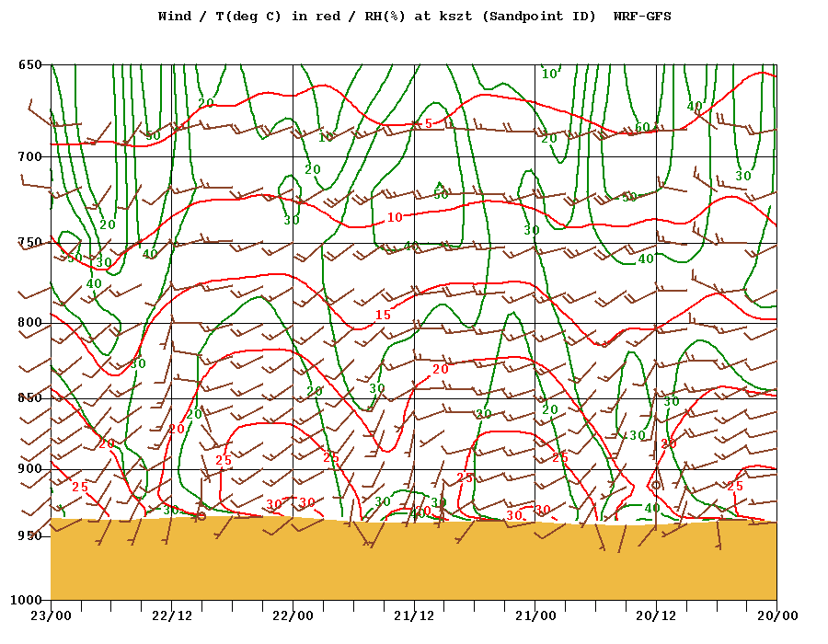This screenshot has width=828, height=644.
Task: Click station code "kszt" in the title
Action: (x=455, y=17)
